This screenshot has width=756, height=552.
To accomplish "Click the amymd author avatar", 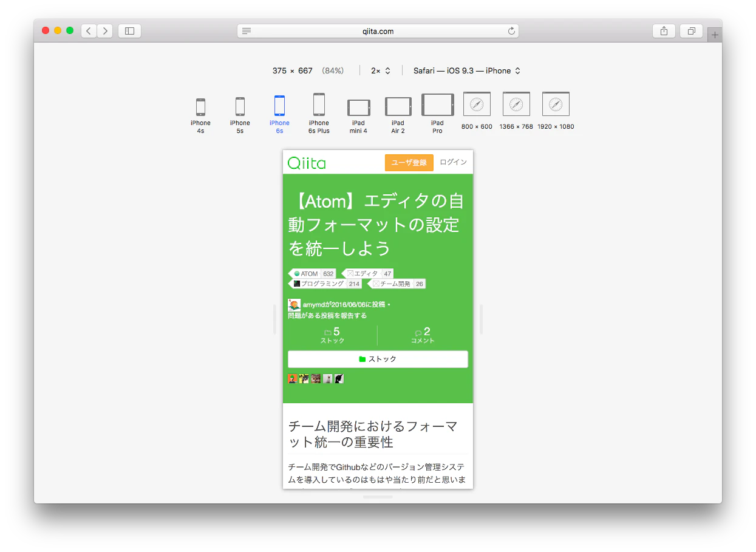I will 294,305.
